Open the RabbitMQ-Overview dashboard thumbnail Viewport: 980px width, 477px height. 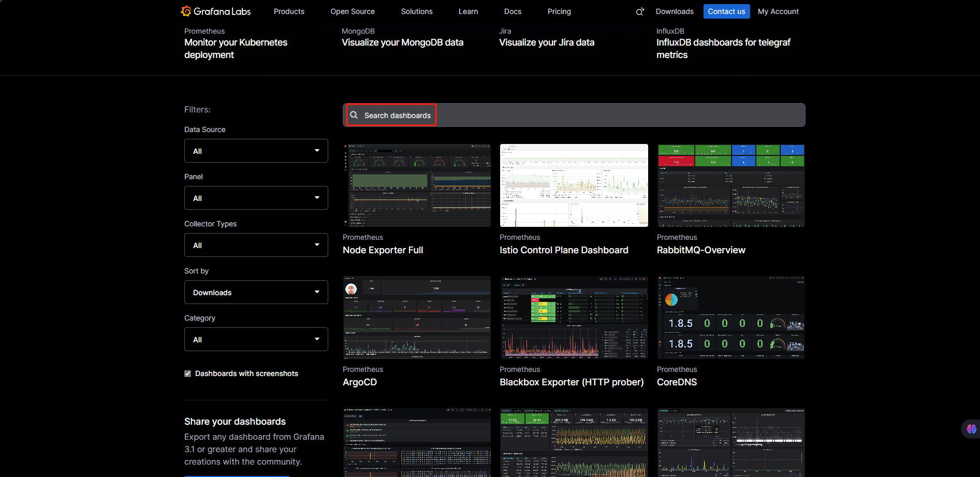pyautogui.click(x=731, y=185)
